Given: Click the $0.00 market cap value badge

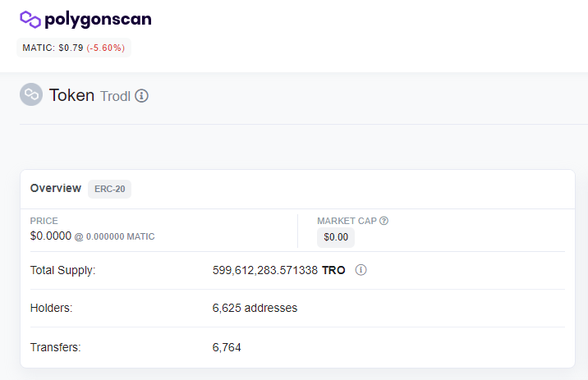Looking at the screenshot, I should tap(336, 237).
